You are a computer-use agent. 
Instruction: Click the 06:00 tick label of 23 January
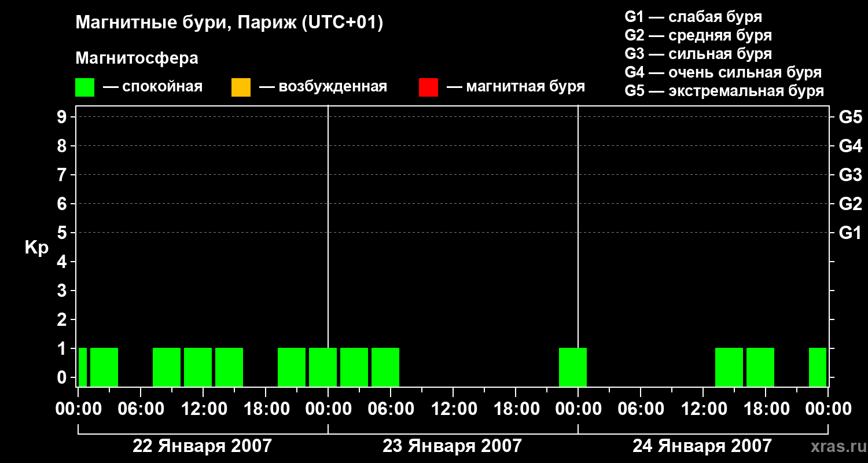pos(391,409)
